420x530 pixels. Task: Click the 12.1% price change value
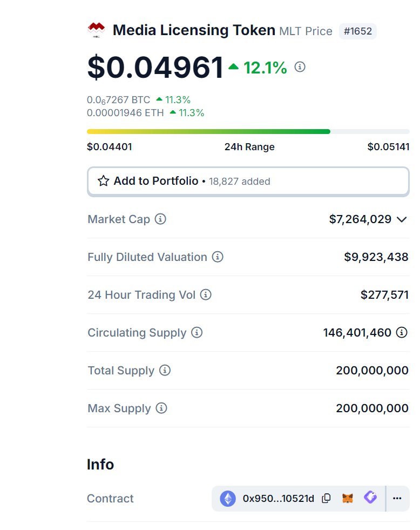click(x=265, y=68)
